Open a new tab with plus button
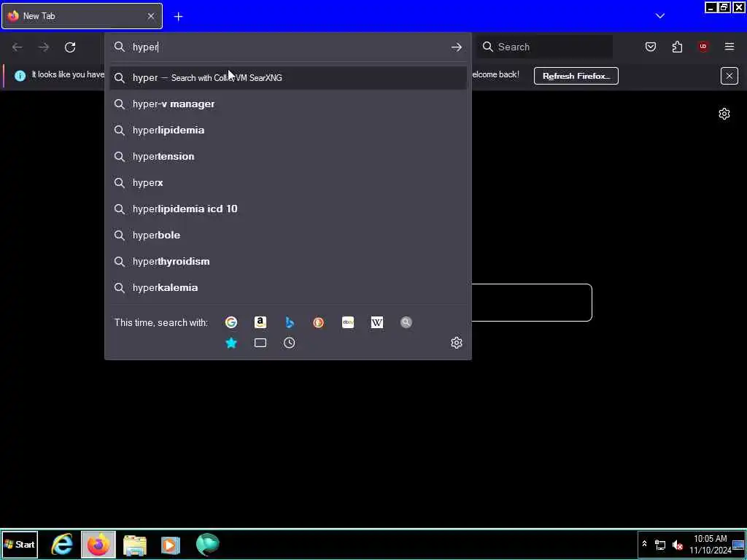Viewport: 747px width, 560px height. tap(178, 17)
